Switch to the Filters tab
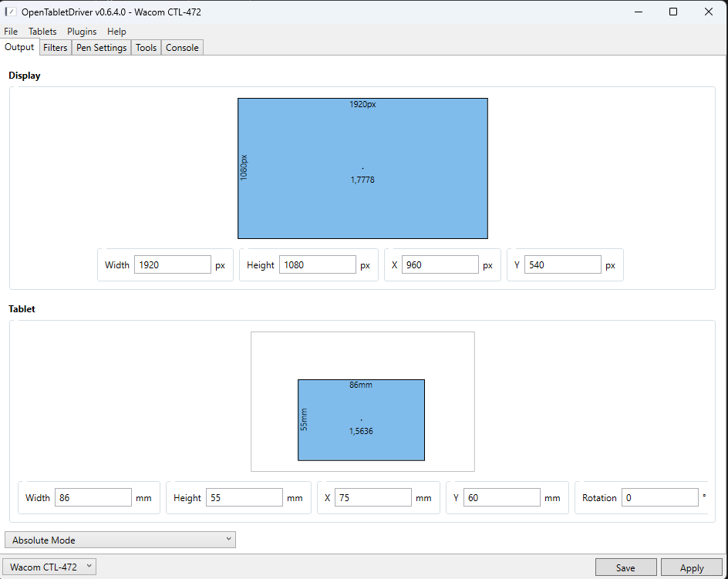This screenshot has width=728, height=579. (x=56, y=48)
